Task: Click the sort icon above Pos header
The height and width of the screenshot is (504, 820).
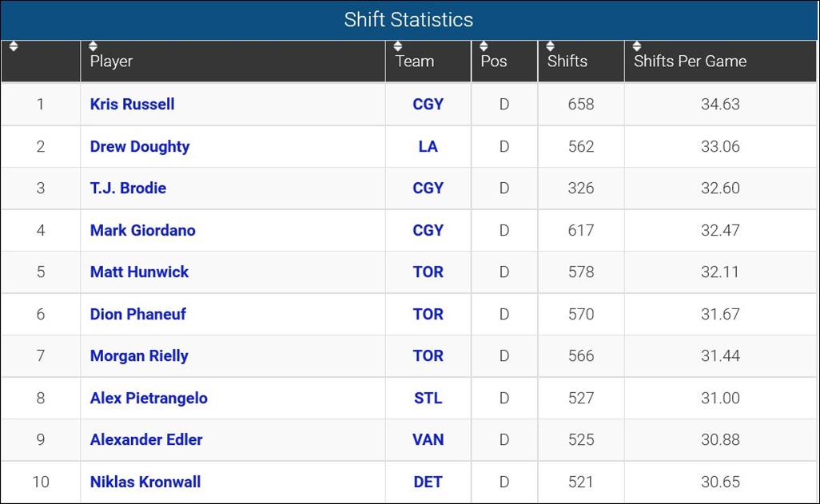Action: pyautogui.click(x=483, y=46)
